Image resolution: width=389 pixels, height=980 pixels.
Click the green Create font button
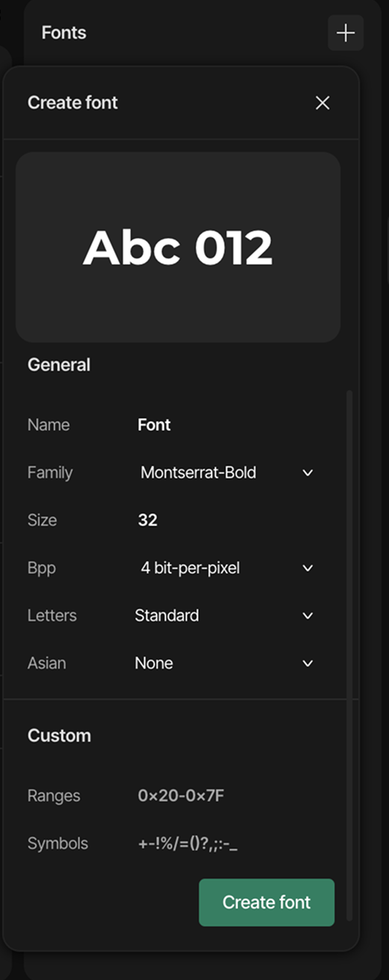pyautogui.click(x=267, y=903)
